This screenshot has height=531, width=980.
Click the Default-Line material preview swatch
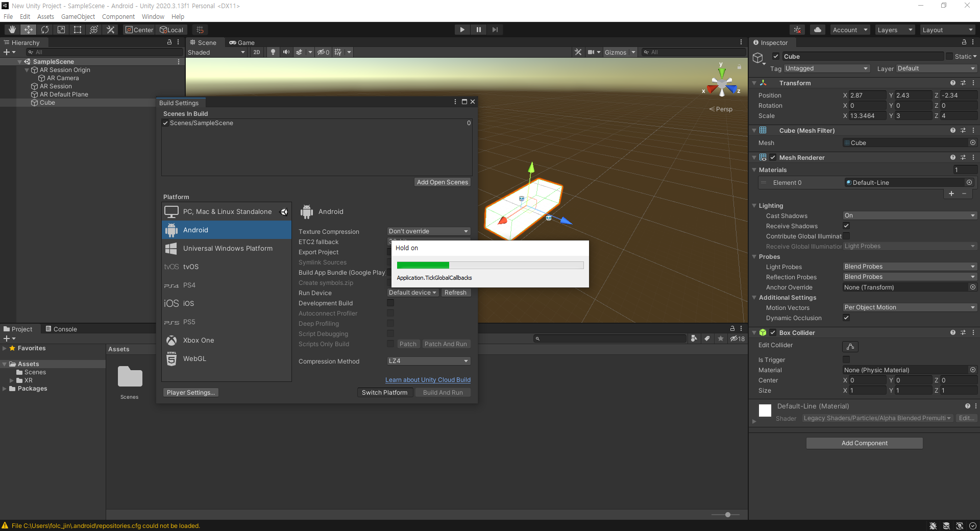[765, 411]
